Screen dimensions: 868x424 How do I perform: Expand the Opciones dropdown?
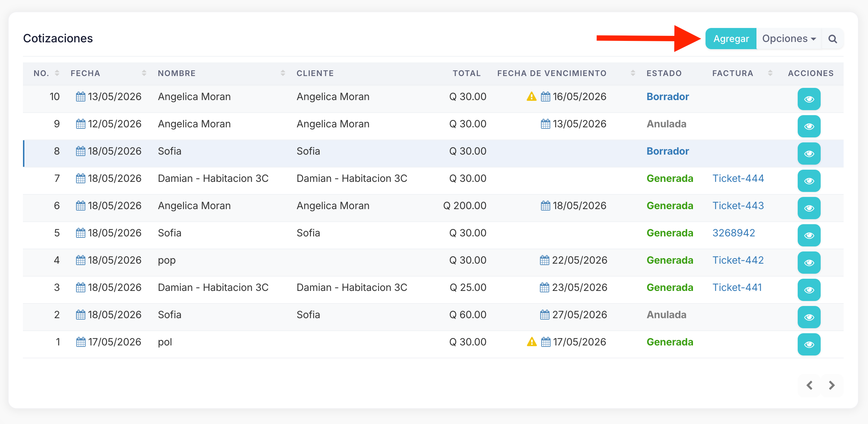coord(789,39)
